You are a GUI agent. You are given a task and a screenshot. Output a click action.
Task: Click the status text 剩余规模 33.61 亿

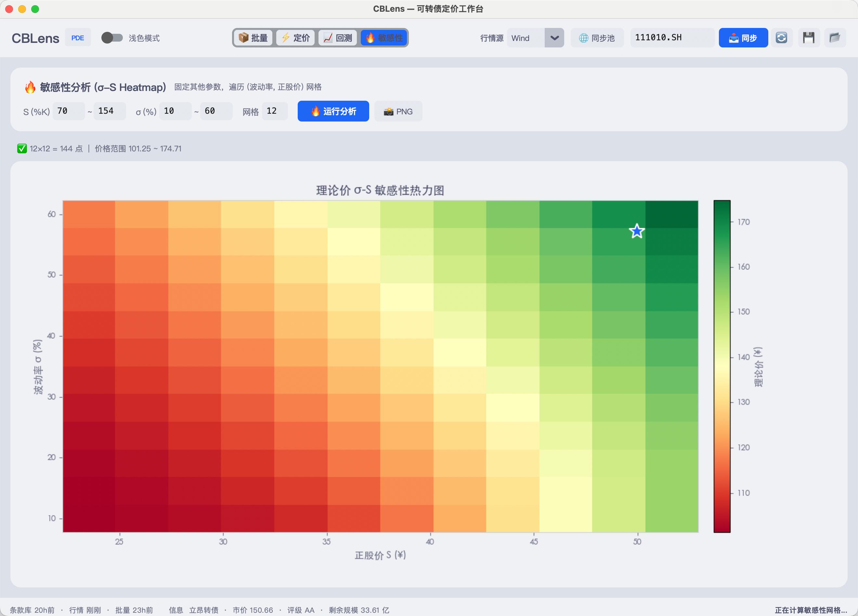click(359, 610)
